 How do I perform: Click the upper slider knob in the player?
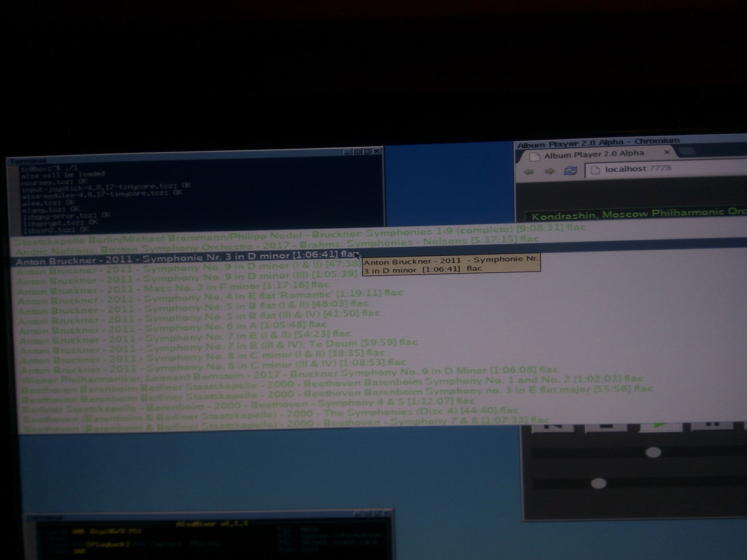tap(653, 452)
